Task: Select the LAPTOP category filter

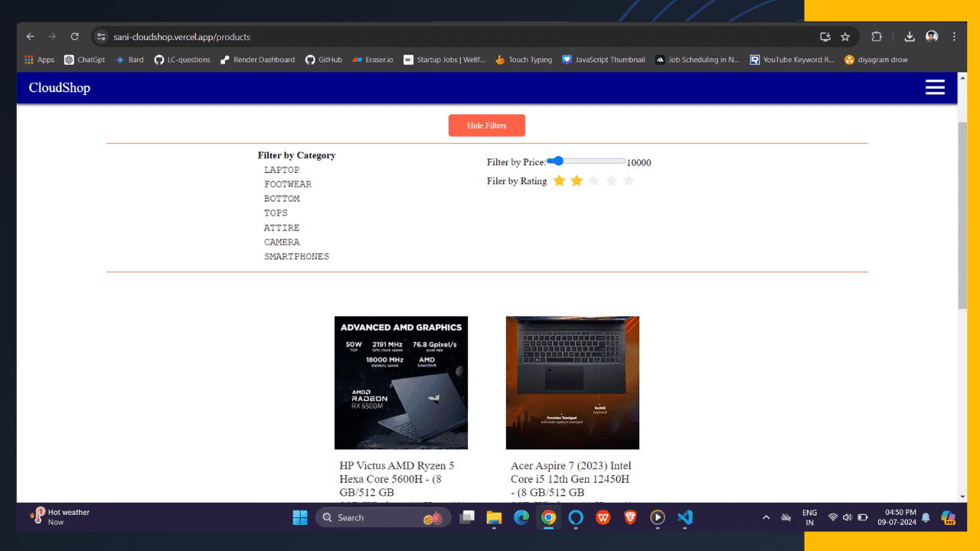Action: (281, 169)
